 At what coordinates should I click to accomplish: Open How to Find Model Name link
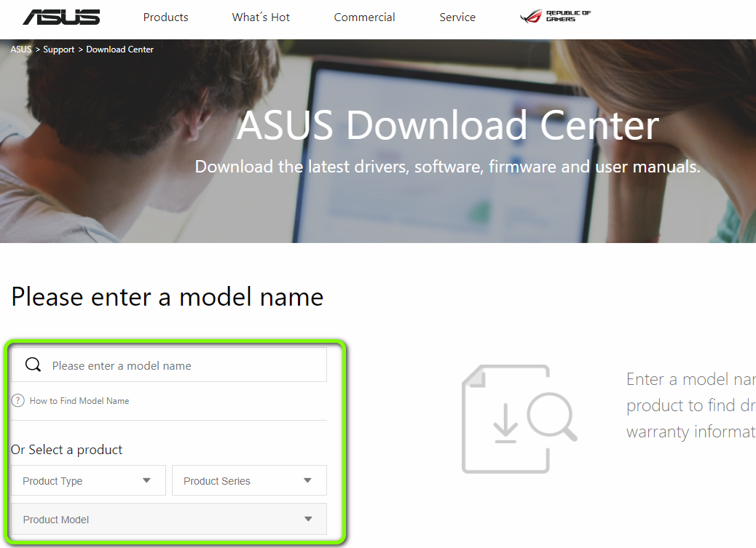79,400
